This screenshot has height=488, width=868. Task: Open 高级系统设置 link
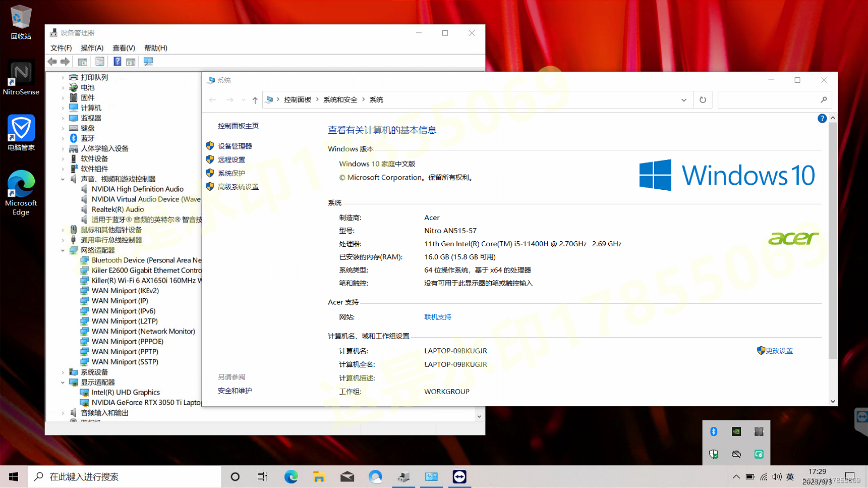tap(238, 187)
